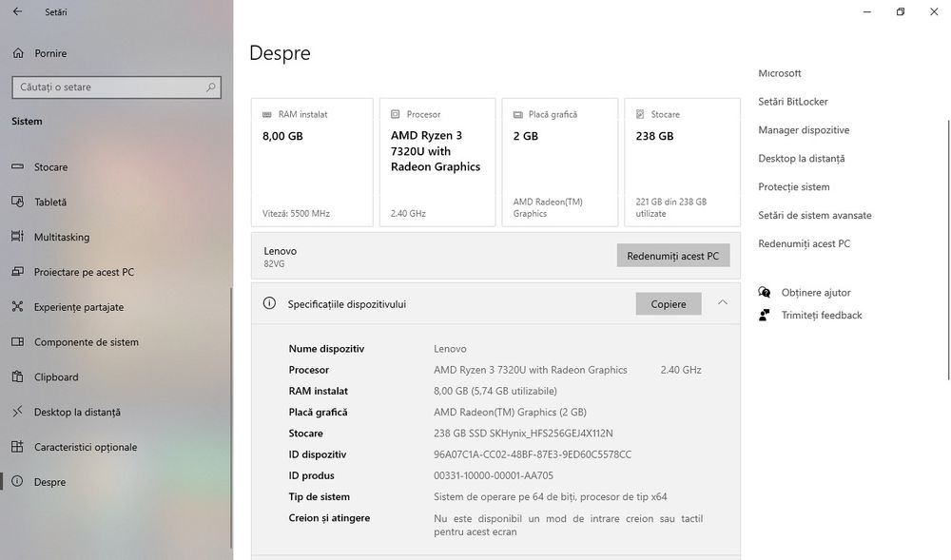The height and width of the screenshot is (560, 951).
Task: Open Stocare settings in sidebar
Action: (x=50, y=166)
